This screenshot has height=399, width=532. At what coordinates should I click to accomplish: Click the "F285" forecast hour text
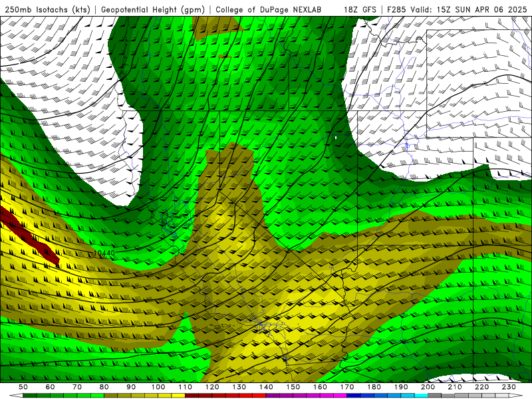pos(396,10)
